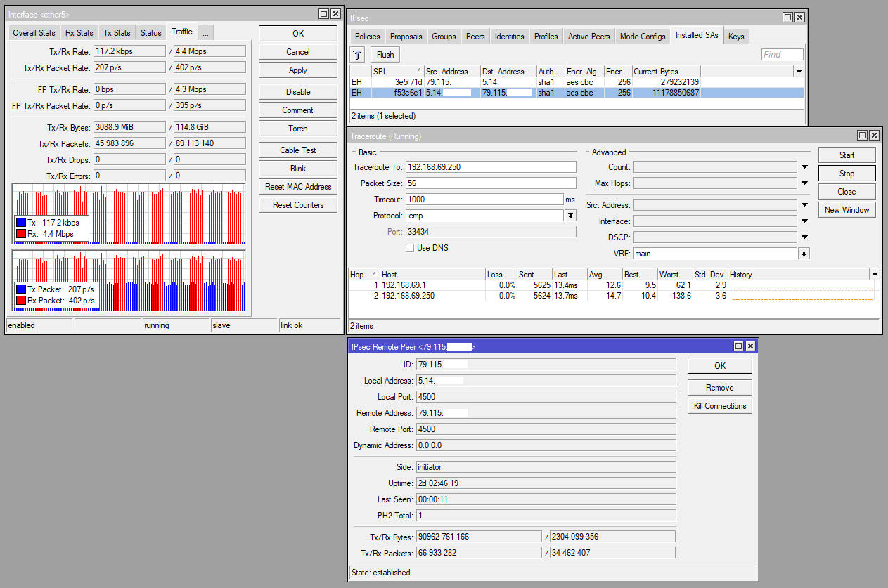This screenshot has height=588, width=888.
Task: Close the IPsec Remote Peer window
Action: click(750, 346)
